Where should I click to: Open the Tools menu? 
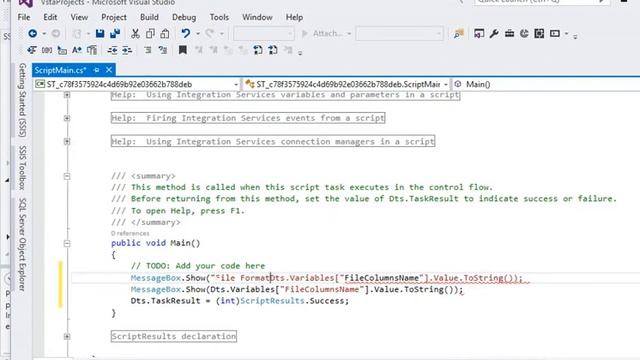coord(219,17)
